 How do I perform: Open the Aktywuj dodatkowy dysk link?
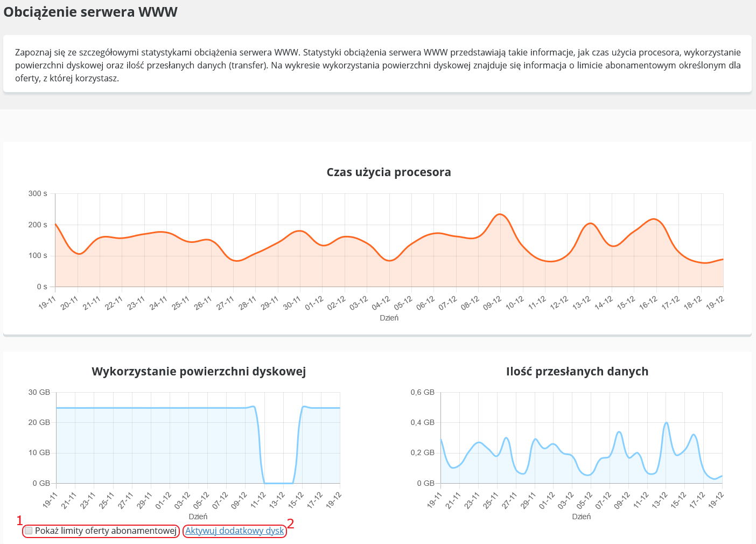point(234,531)
